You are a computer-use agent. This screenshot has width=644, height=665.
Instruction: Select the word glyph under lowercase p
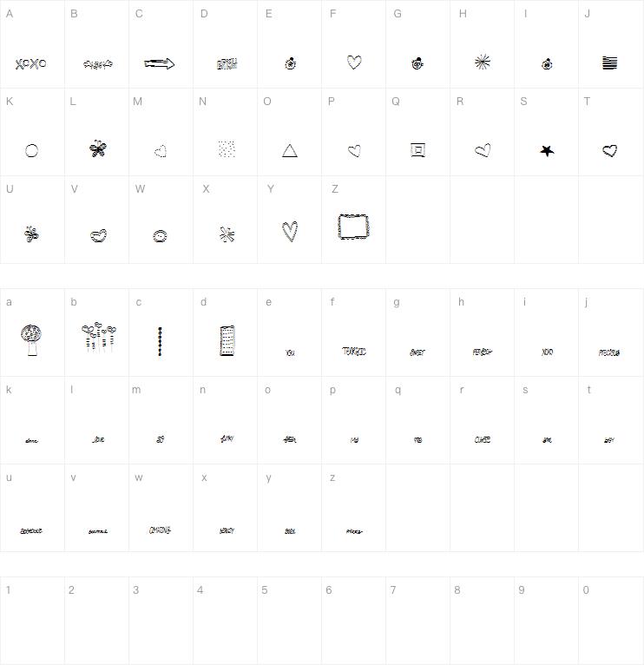click(354, 440)
